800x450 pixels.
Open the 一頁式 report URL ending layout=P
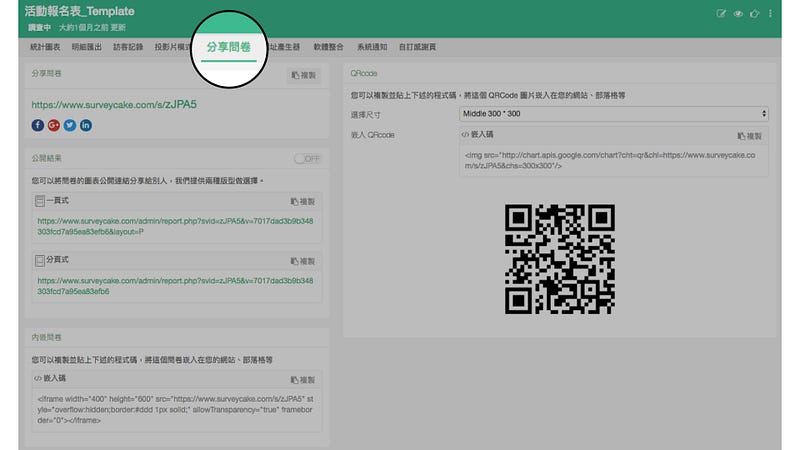[x=175, y=227]
